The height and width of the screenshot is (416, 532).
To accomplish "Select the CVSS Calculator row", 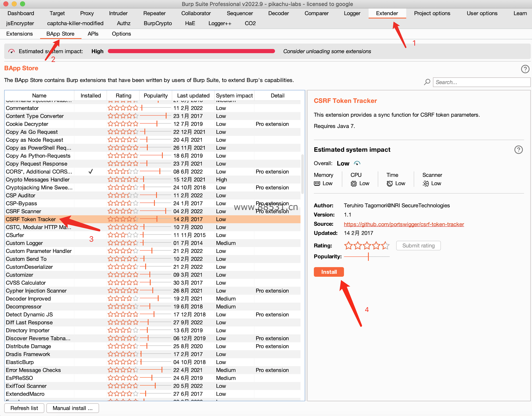I will pos(152,283).
